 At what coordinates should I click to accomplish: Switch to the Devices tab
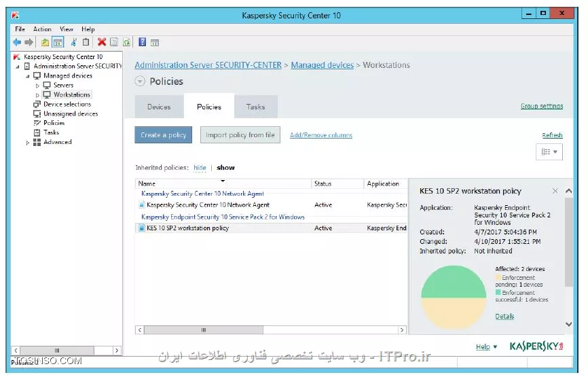(159, 107)
